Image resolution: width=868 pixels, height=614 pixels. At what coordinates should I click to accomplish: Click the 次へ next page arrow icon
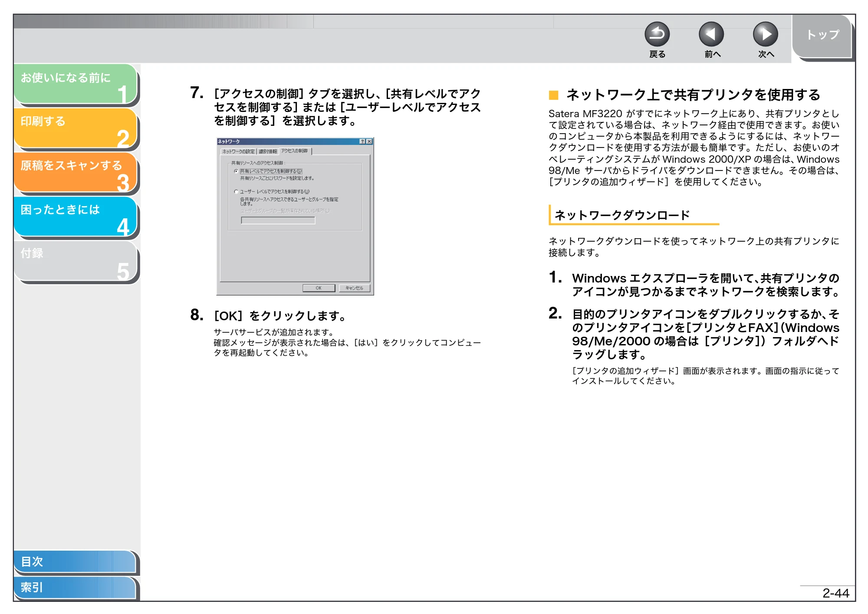(765, 34)
